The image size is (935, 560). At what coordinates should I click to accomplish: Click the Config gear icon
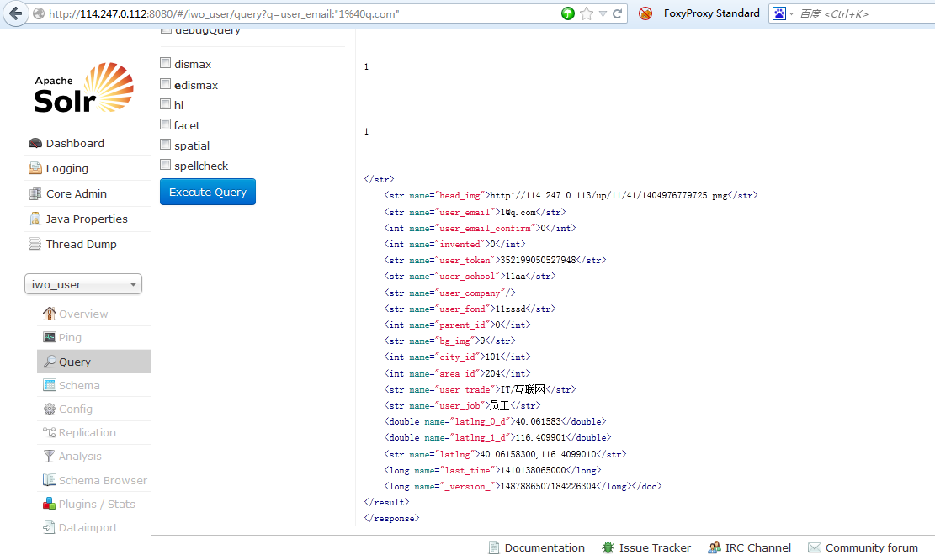[x=50, y=409]
